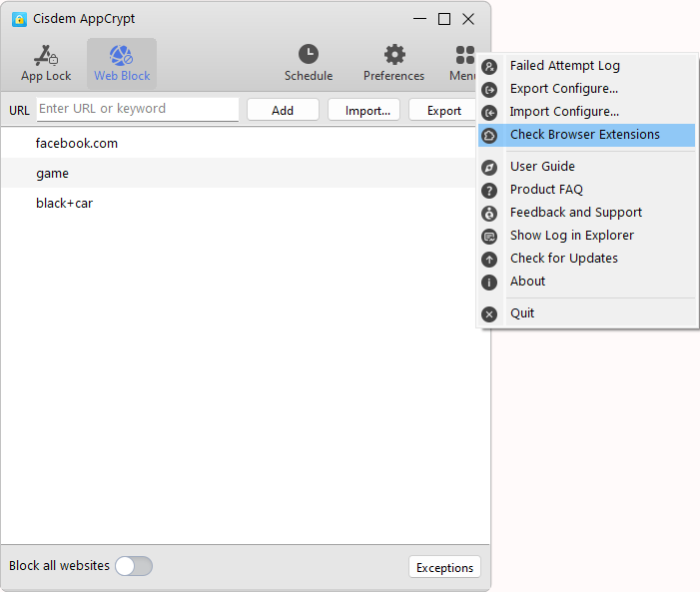The width and height of the screenshot is (700, 592).
Task: Select Check for Updates menu item
Action: [586, 259]
